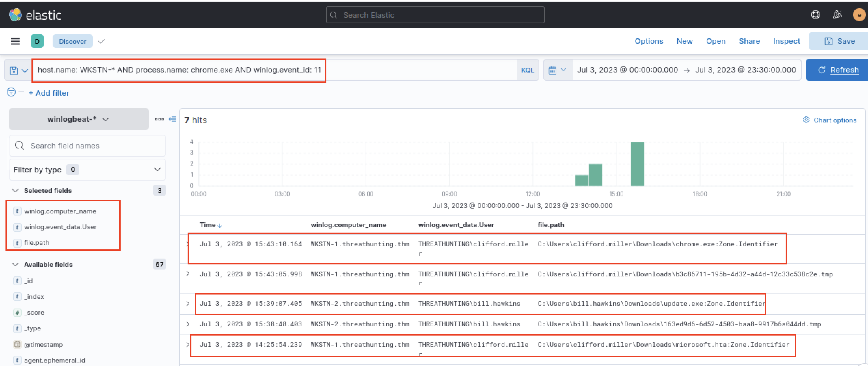Screen dimensions: 868x366
Task: Click the filter options icon
Action: click(x=11, y=92)
